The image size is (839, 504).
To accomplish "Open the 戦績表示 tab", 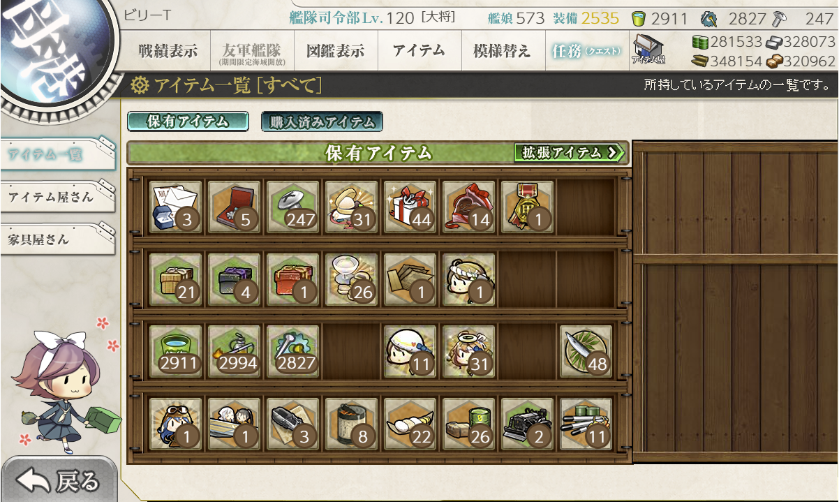I will (x=168, y=51).
